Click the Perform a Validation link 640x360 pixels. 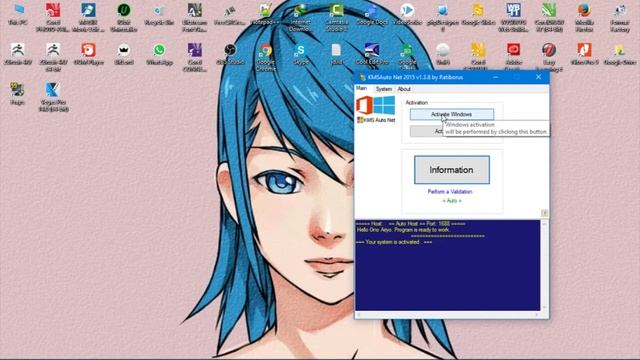[x=450, y=191]
